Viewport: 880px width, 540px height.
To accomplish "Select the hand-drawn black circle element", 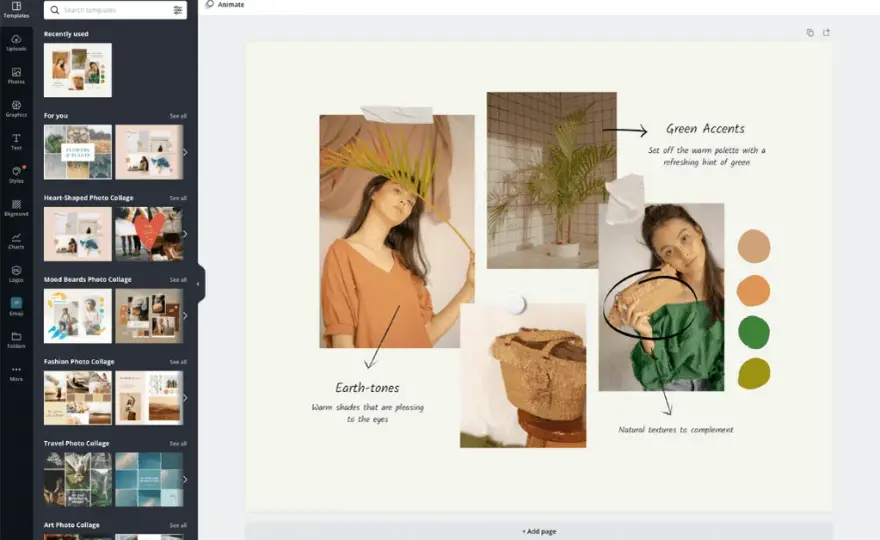I will 650,303.
